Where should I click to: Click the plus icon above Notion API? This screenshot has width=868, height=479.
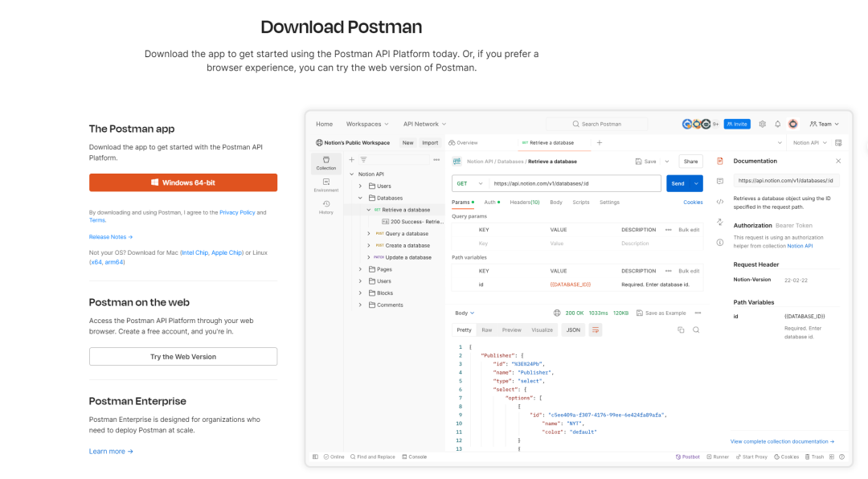pos(351,159)
